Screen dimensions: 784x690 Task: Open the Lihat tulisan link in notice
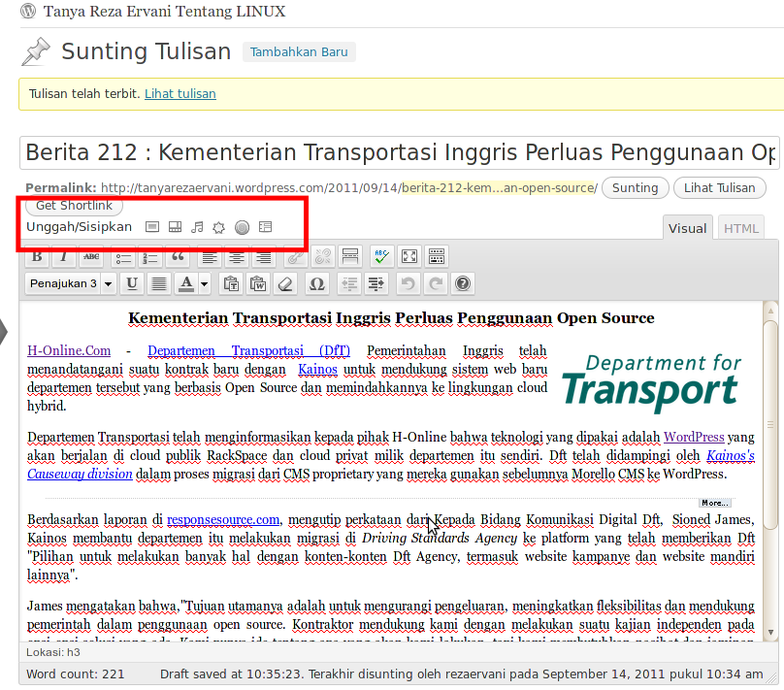coord(180,93)
